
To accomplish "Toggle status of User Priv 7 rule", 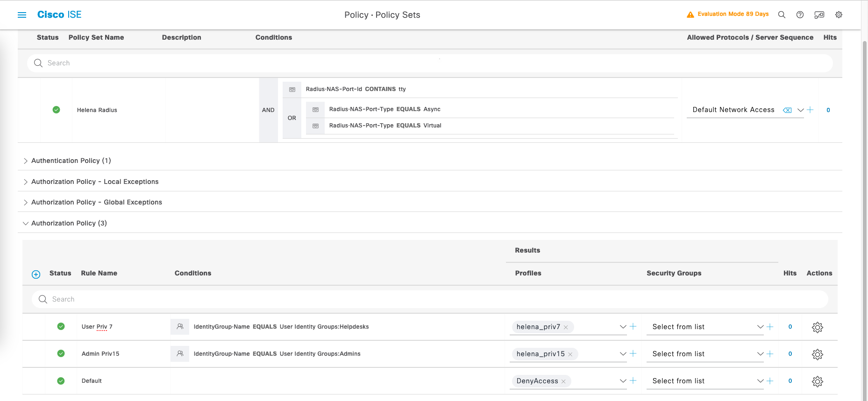I will pos(61,327).
